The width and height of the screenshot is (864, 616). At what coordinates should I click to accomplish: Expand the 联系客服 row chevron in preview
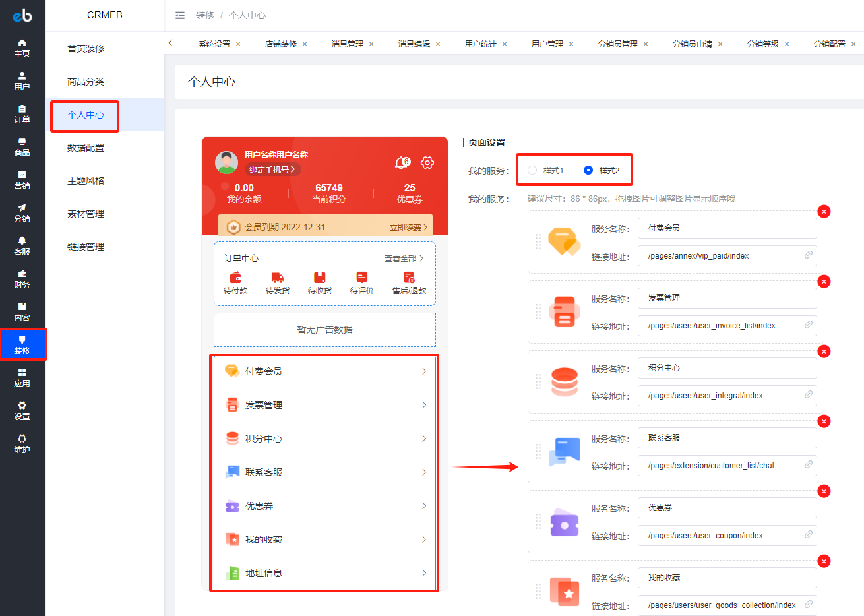pyautogui.click(x=424, y=472)
